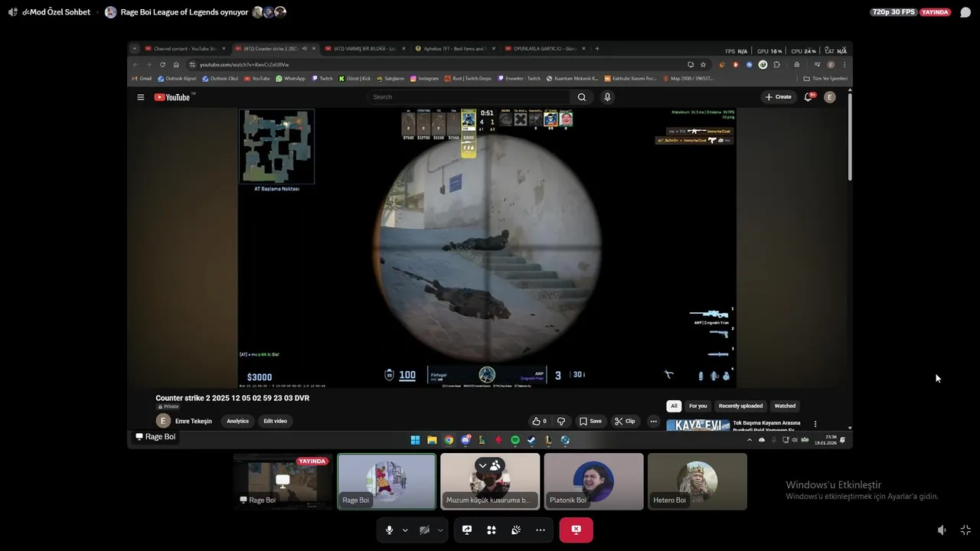Adjust stream volume speaker icon
The width and height of the screenshot is (980, 551).
point(942,530)
